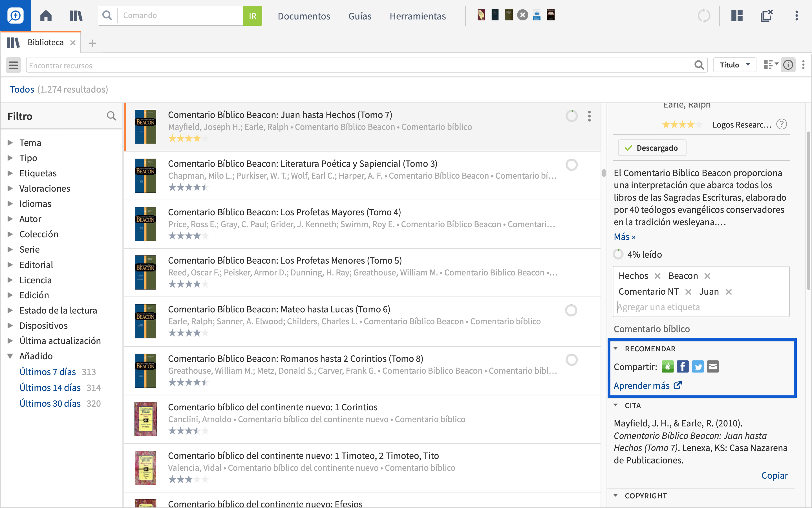This screenshot has width=812, height=508.
Task: Share resource by email icon
Action: tap(713, 366)
